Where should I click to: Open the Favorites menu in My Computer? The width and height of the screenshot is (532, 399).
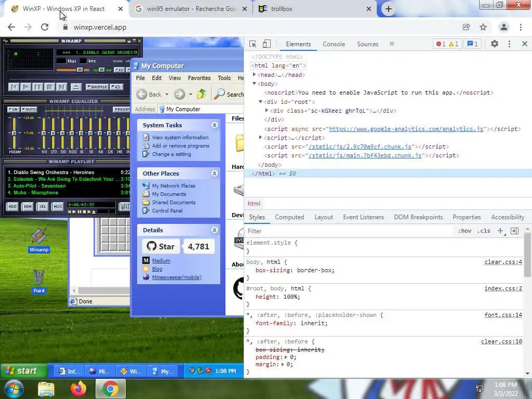199,78
